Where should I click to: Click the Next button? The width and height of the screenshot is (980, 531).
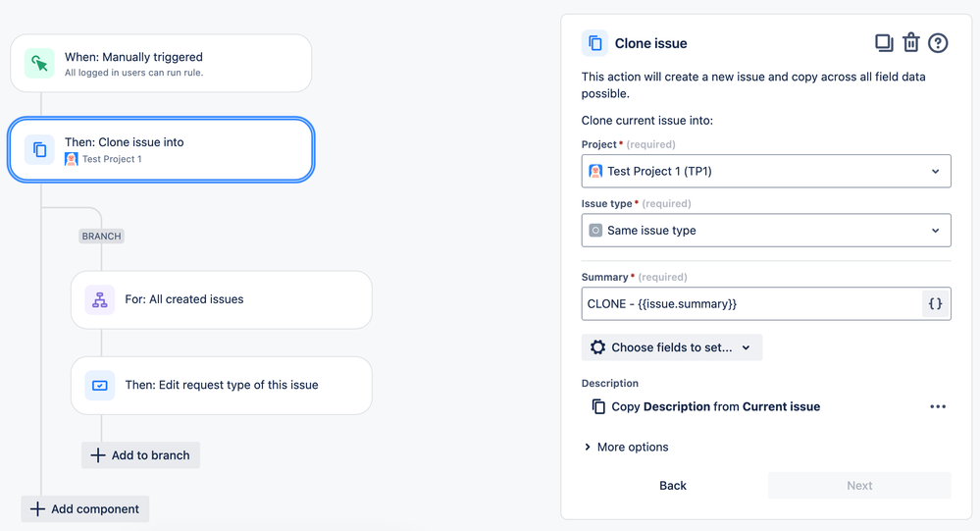pyautogui.click(x=859, y=485)
